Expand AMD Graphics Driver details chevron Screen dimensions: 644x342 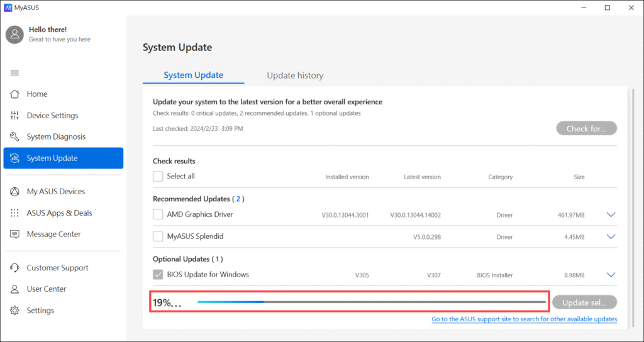(x=611, y=215)
